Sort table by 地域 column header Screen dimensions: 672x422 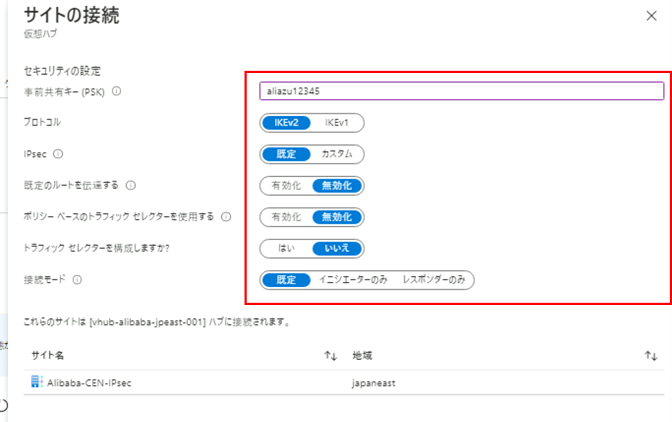[362, 355]
